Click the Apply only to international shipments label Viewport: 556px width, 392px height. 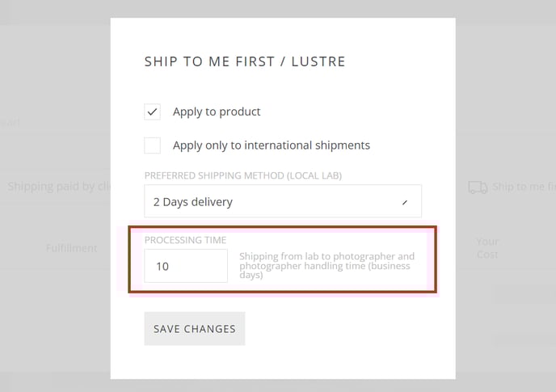point(272,145)
